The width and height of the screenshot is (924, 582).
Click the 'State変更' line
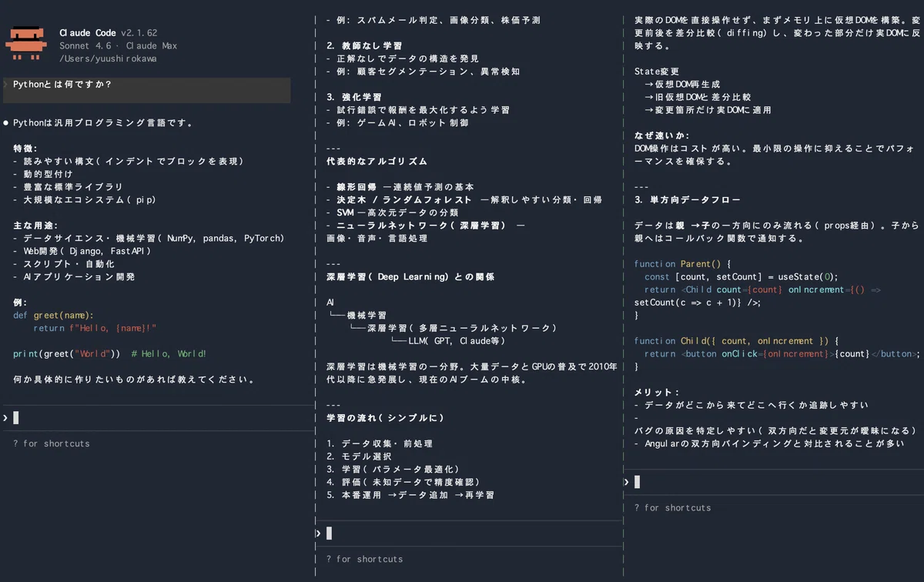pos(657,72)
